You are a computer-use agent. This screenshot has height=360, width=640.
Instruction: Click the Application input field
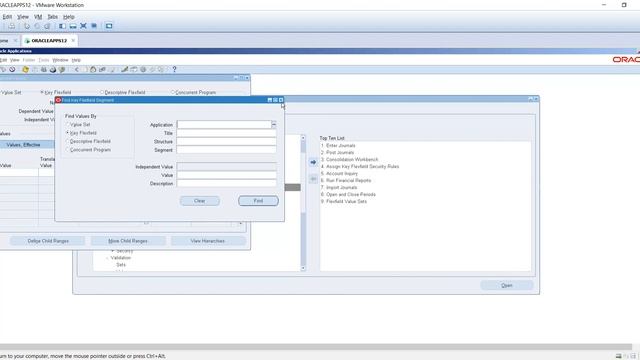point(224,124)
